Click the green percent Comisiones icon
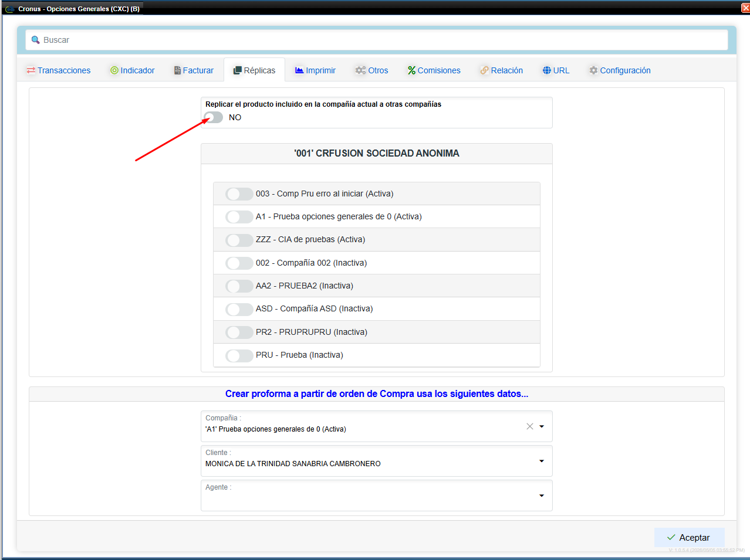750x560 pixels. tap(411, 70)
